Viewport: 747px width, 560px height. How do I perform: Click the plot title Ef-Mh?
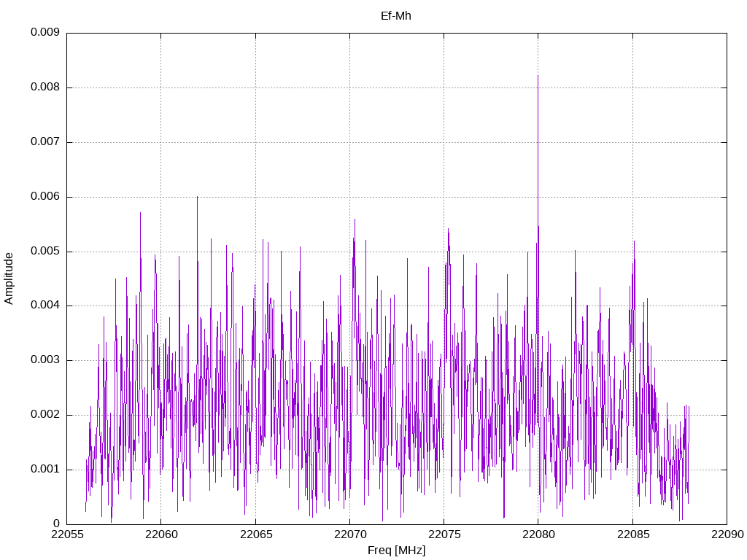click(x=396, y=15)
